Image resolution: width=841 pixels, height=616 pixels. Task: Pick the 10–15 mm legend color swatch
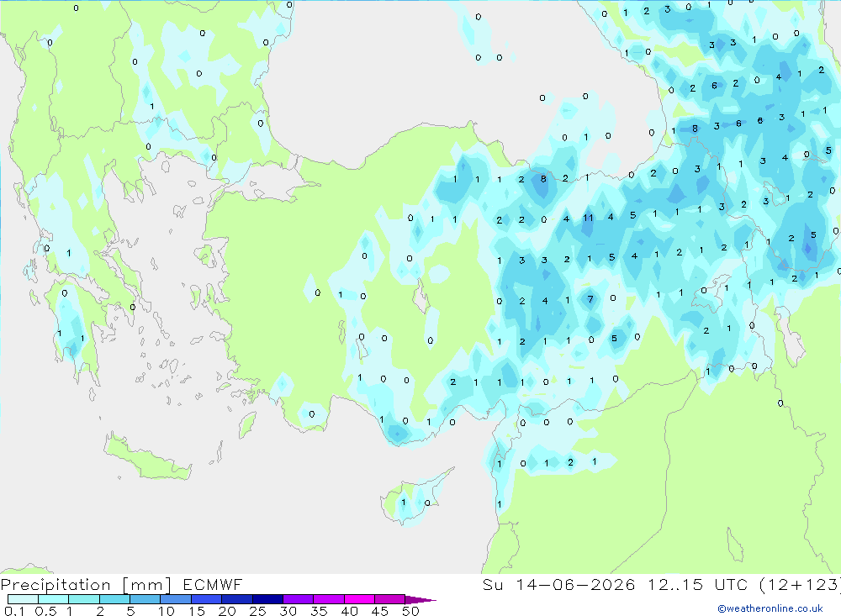pos(176,599)
